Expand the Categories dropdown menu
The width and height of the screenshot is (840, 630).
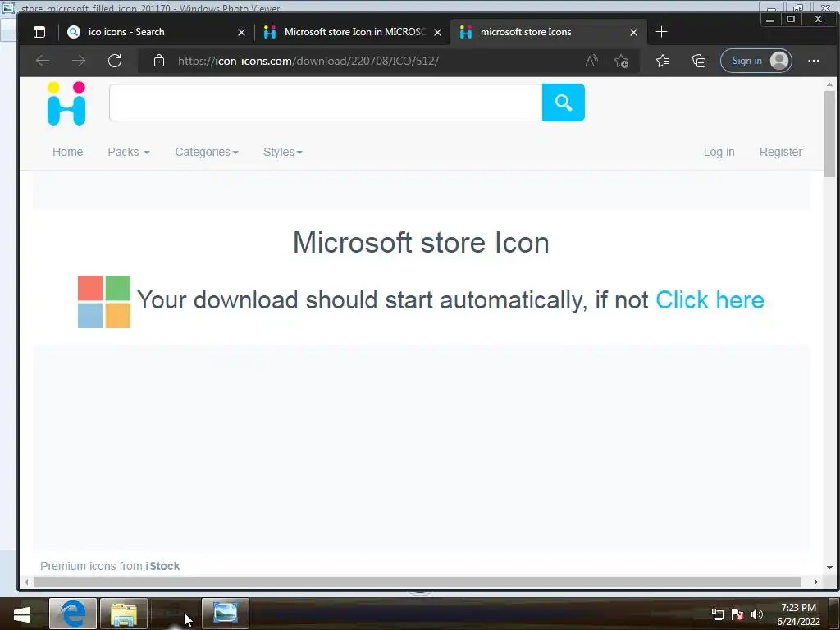point(207,152)
